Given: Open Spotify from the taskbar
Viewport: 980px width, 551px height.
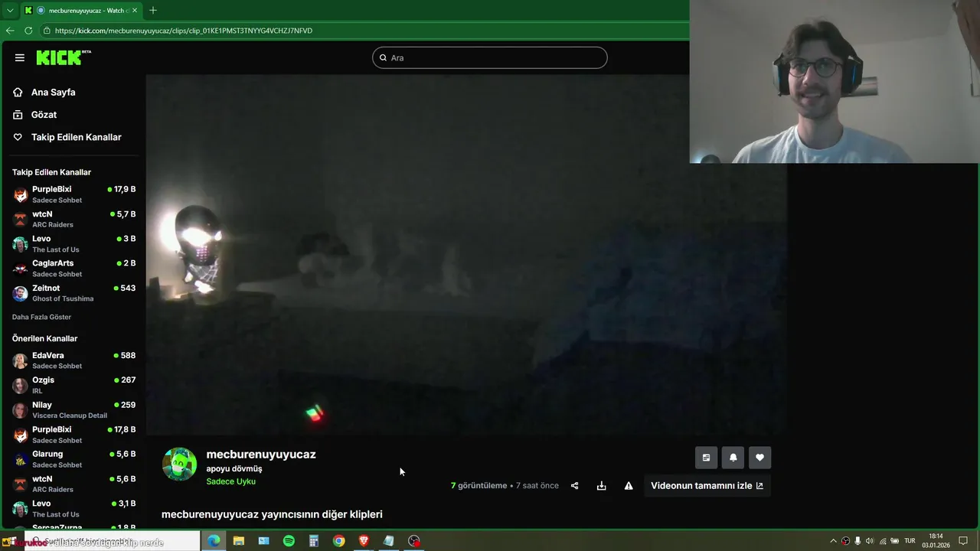Looking at the screenshot, I should click(289, 541).
